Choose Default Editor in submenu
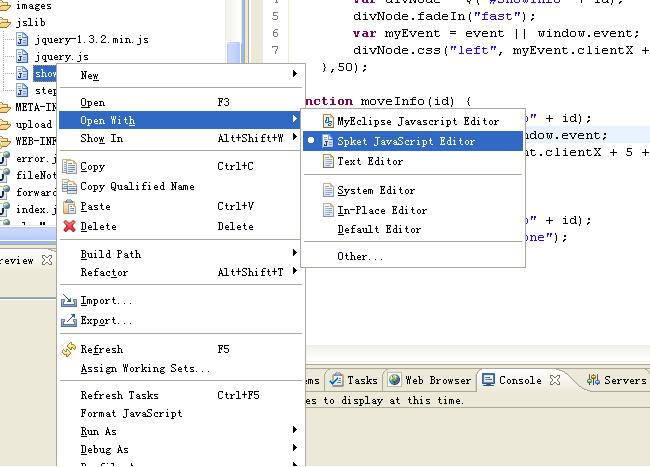Screen dimensions: 650x467 tap(413, 230)
